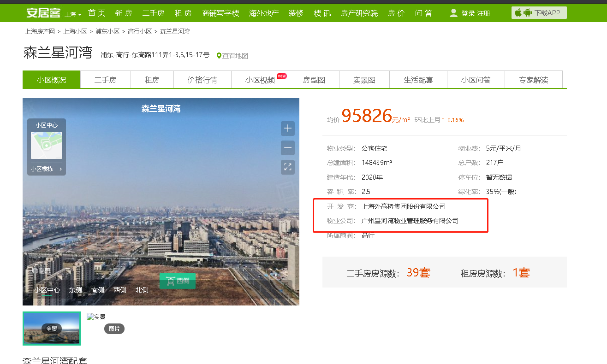Open 海外地产 in navigation
607x364 pixels.
coord(264,13)
